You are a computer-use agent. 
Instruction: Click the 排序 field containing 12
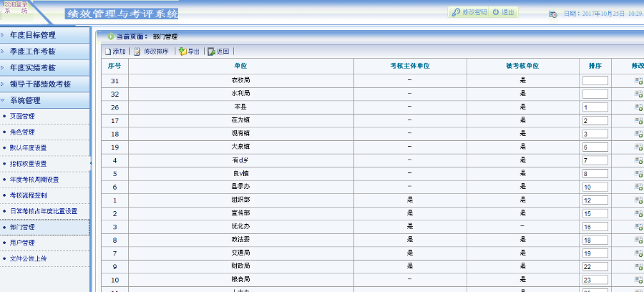click(595, 200)
